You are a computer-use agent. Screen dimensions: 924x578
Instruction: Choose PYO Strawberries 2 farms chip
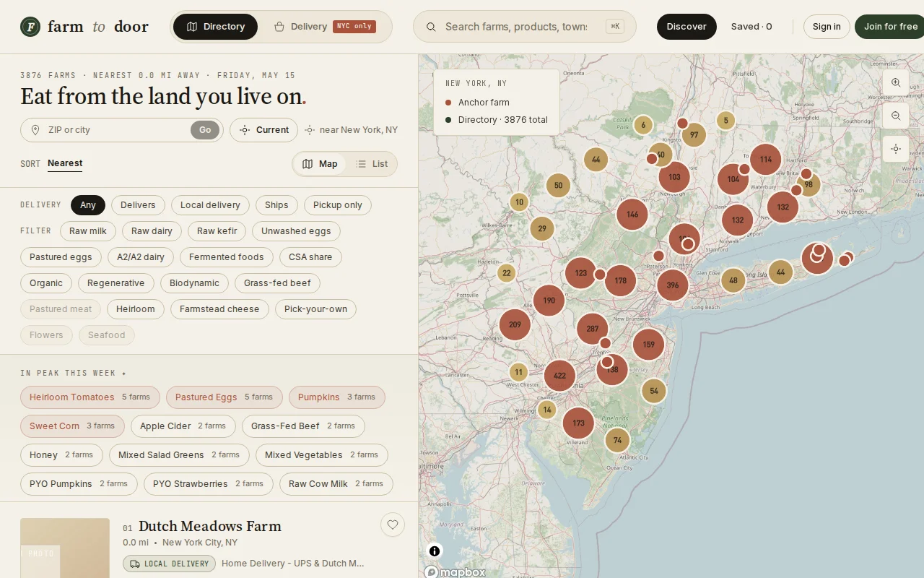209,484
